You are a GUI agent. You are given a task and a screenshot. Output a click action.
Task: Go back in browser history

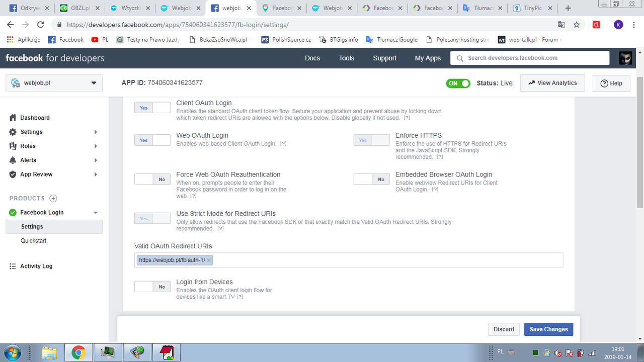pyautogui.click(x=11, y=25)
